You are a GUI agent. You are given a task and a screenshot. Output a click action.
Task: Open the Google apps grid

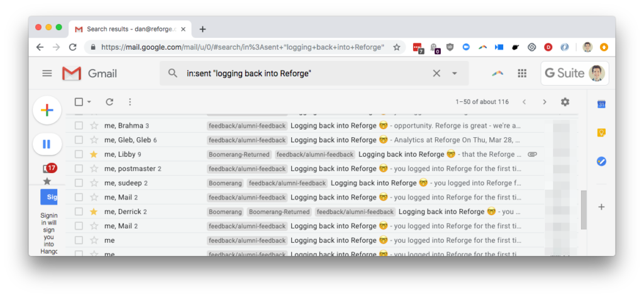coord(522,73)
